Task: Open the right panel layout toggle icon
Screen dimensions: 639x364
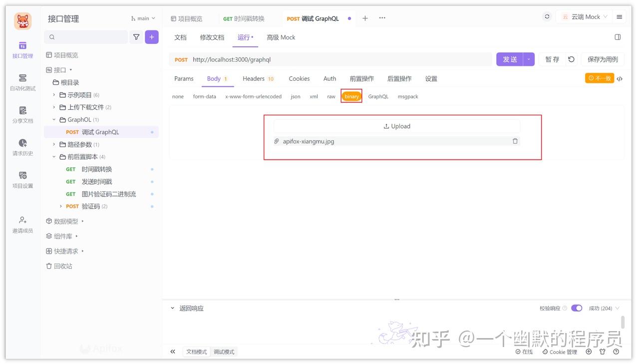Action: point(618,37)
